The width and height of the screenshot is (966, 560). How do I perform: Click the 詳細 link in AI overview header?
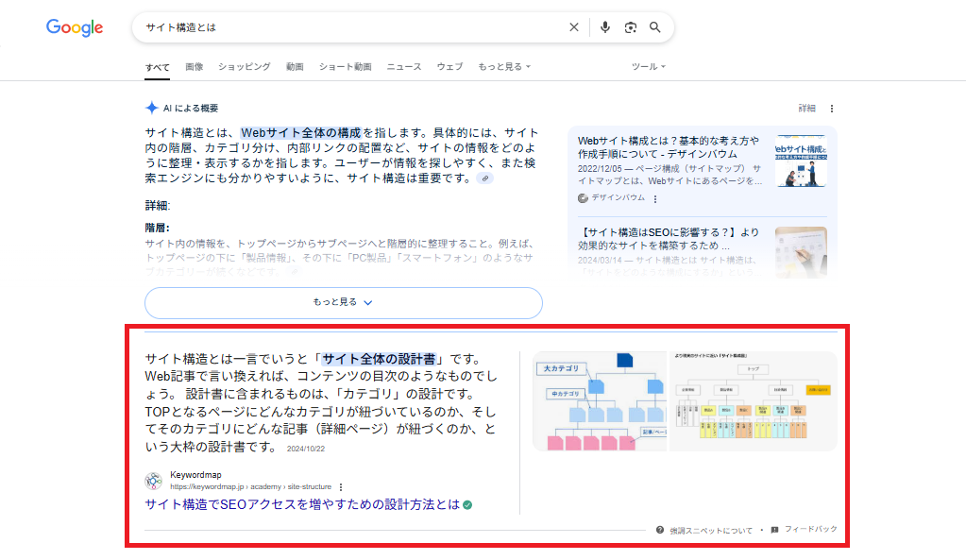pos(807,109)
